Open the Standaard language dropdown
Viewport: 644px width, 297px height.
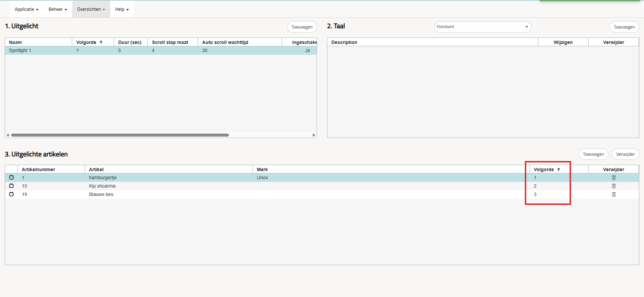click(483, 27)
